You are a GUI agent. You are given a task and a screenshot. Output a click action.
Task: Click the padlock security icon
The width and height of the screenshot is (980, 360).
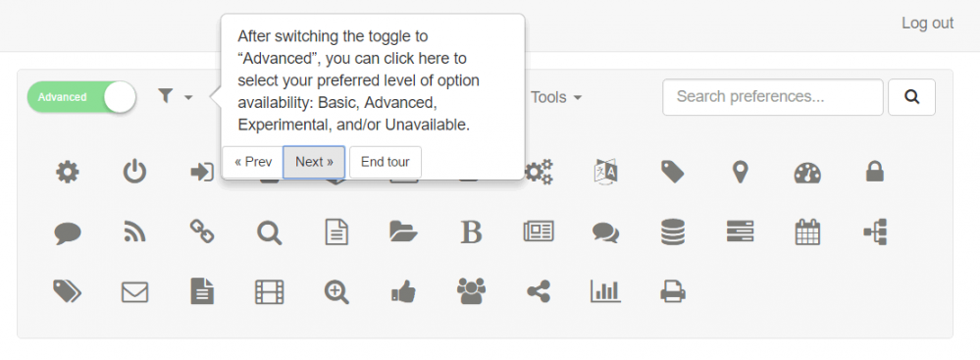pos(875,172)
